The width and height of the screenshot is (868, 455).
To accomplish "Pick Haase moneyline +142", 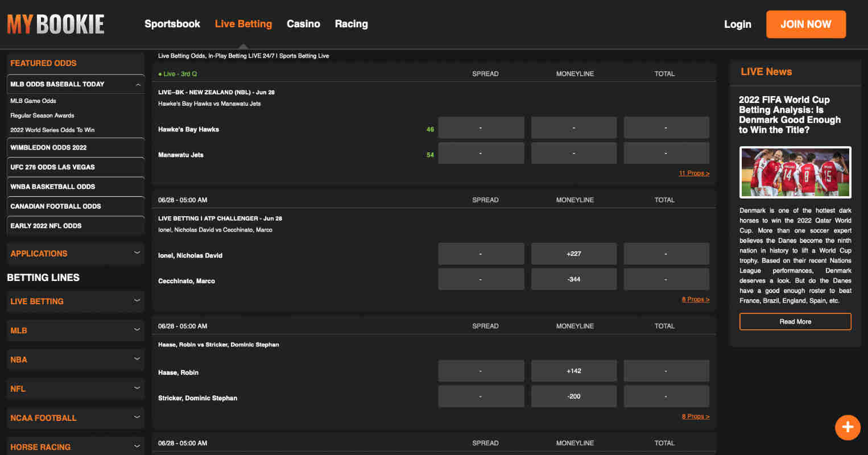I will point(574,371).
